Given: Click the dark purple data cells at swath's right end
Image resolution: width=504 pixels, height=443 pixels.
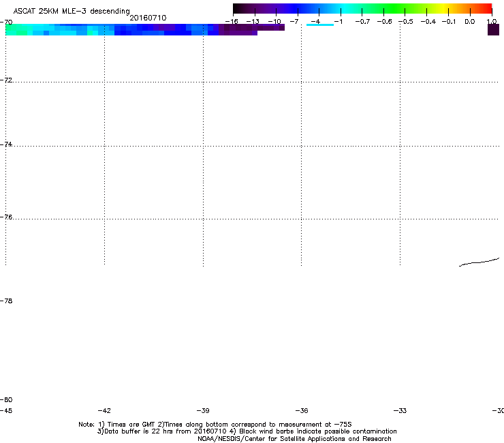Looking at the screenshot, I should 251,29.
